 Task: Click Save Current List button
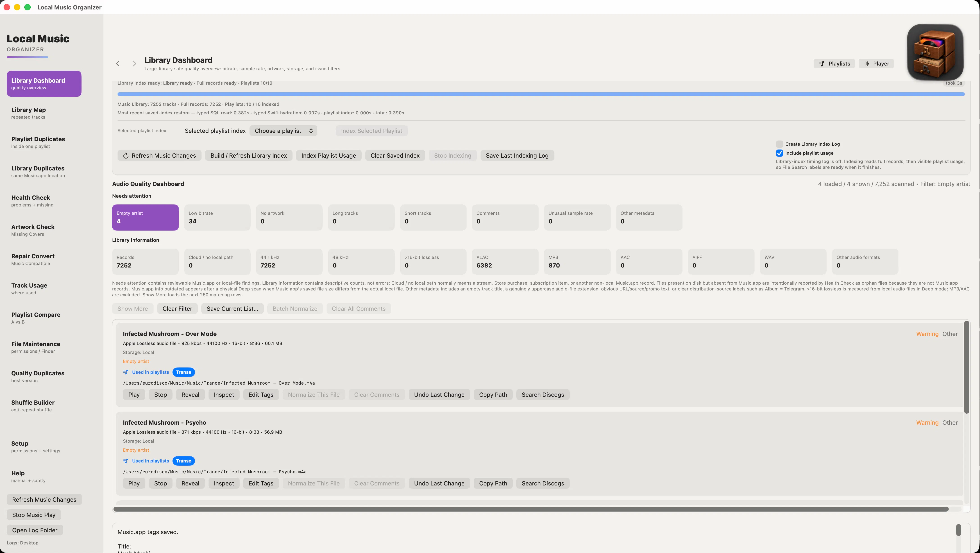[x=232, y=309]
